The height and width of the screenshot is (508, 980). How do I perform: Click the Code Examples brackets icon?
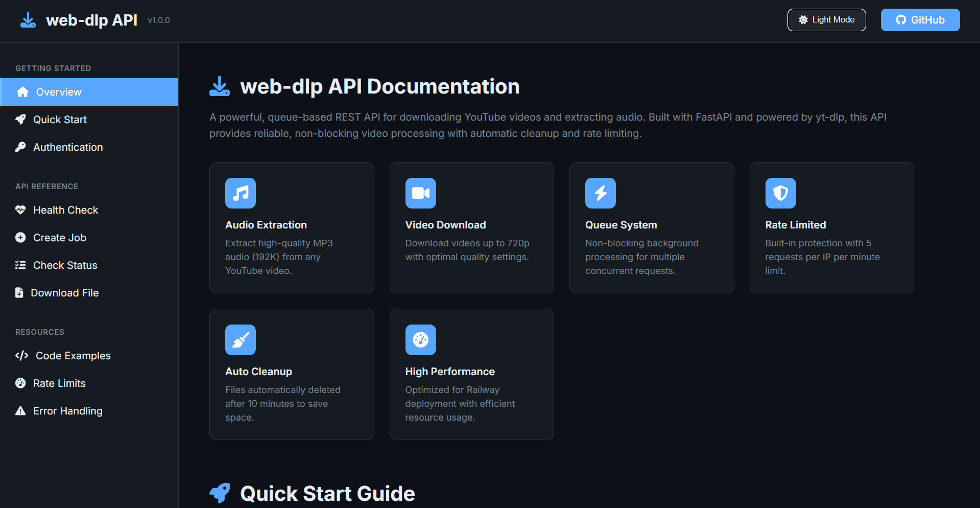(21, 355)
